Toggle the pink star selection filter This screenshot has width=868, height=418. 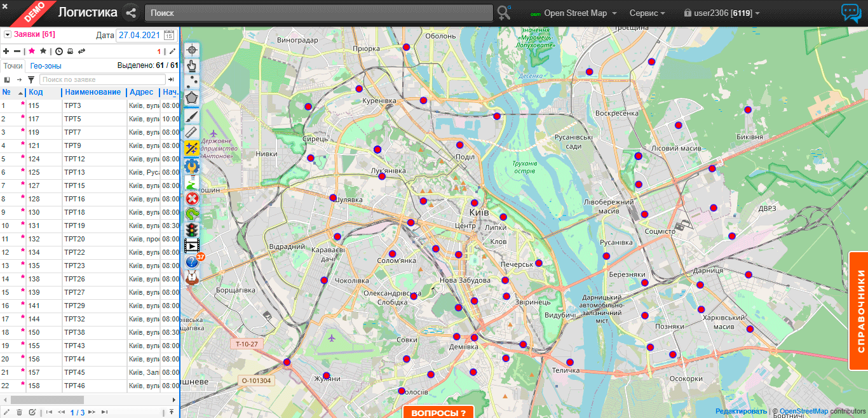point(32,51)
